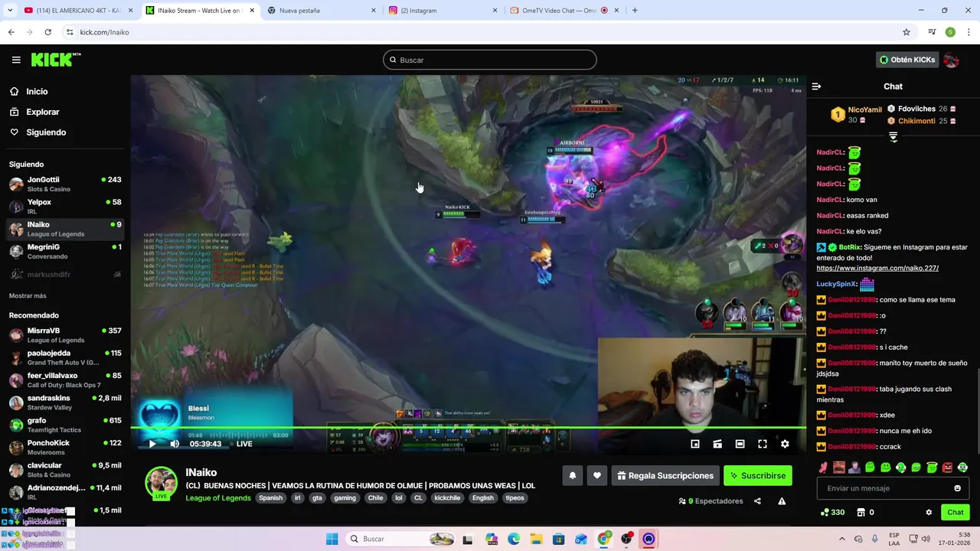Open emoji picker in message box
This screenshot has height=551, width=980.
click(x=957, y=488)
